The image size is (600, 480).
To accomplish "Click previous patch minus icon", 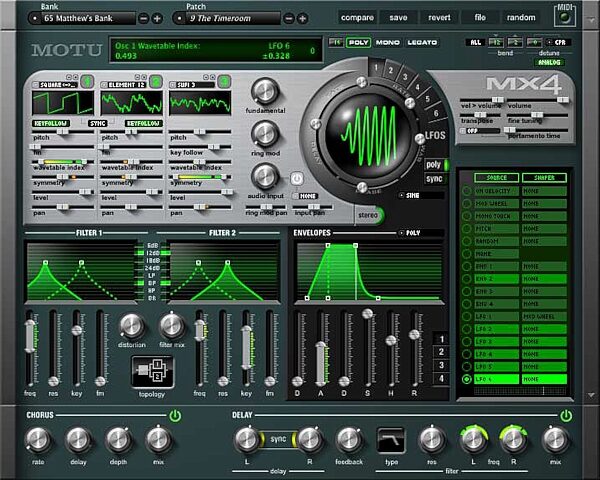I will (x=289, y=18).
